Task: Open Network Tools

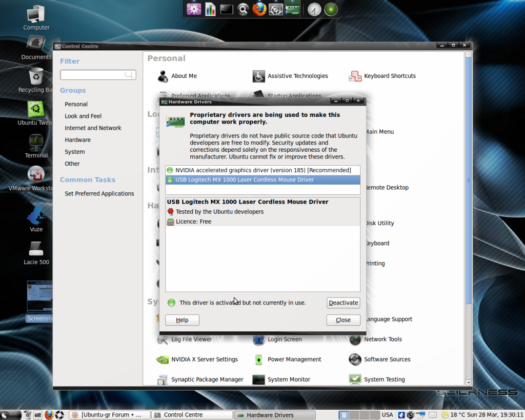Action: click(x=375, y=339)
